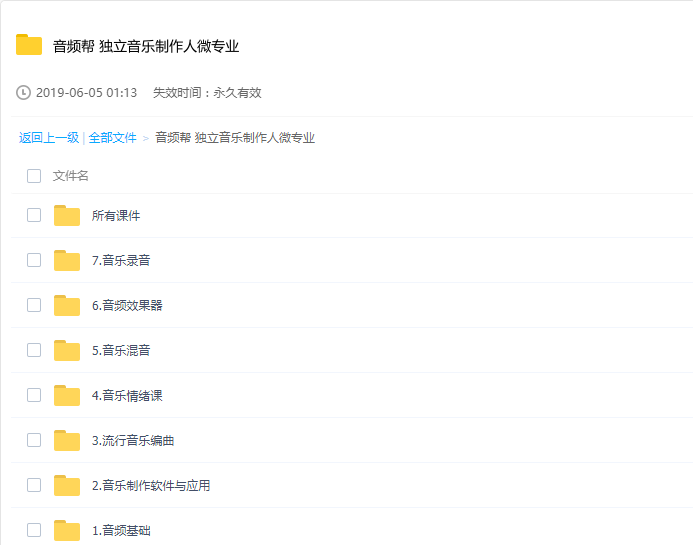Click the large folder icon beside the share title
The image size is (693, 545).
coord(29,45)
